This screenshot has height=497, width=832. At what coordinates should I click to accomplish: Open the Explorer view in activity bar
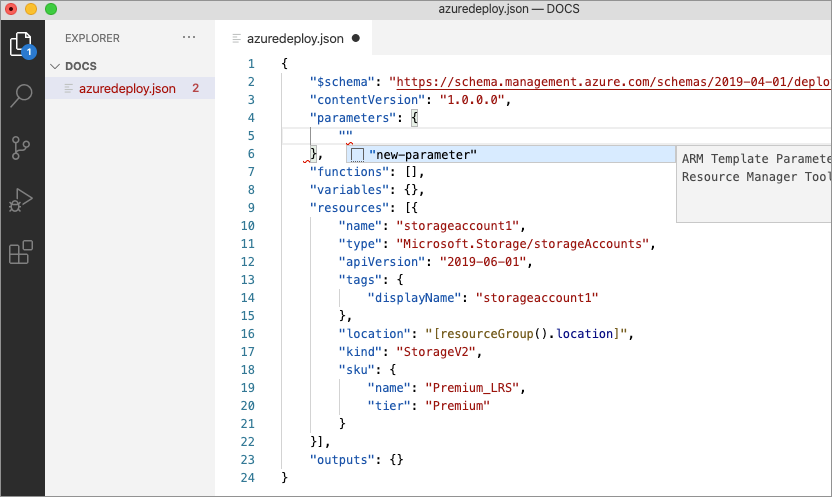tap(21, 45)
